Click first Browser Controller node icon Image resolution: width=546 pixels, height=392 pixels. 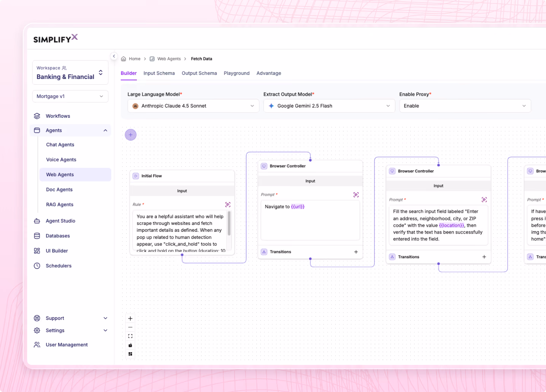click(x=264, y=166)
